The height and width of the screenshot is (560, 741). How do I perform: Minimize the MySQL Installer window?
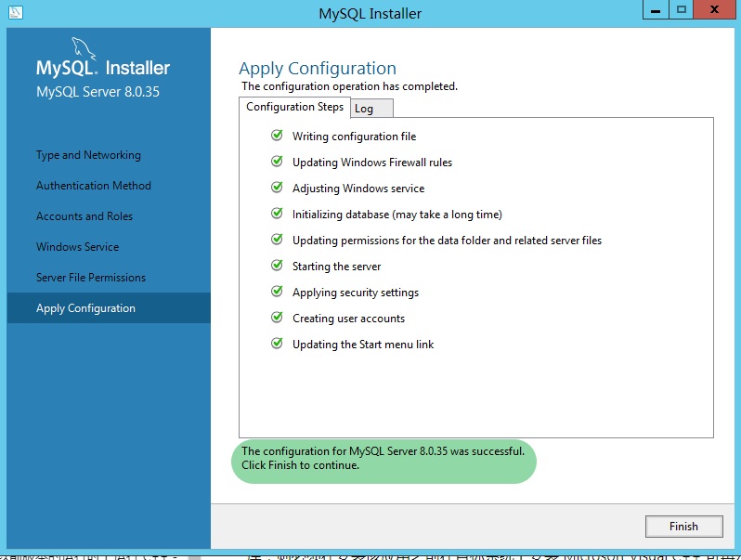tap(656, 10)
